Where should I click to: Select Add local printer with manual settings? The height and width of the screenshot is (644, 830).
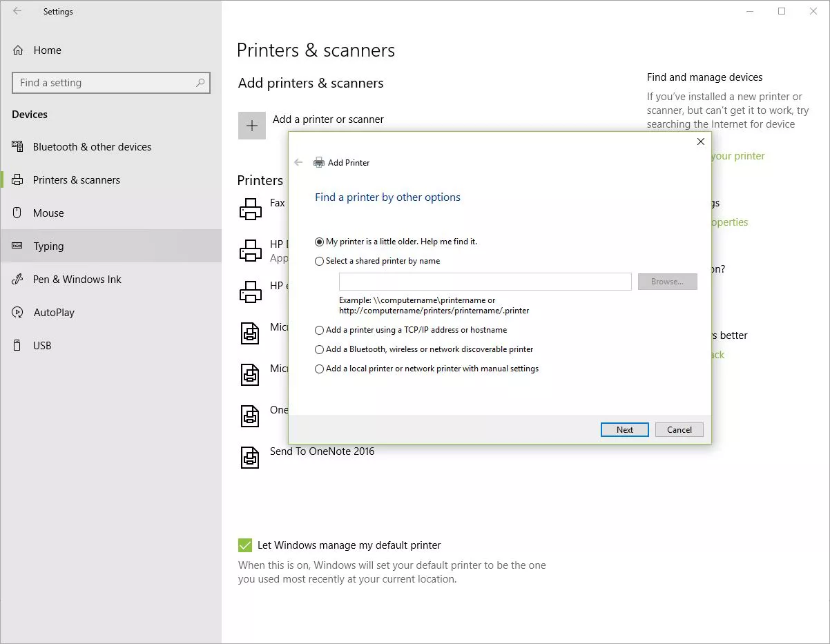[x=426, y=369]
